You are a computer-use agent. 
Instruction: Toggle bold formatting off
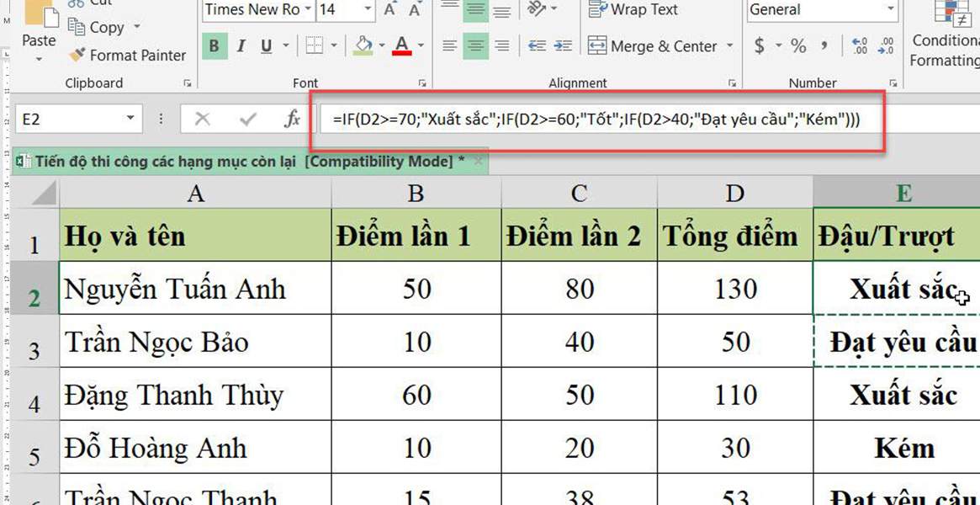(215, 46)
